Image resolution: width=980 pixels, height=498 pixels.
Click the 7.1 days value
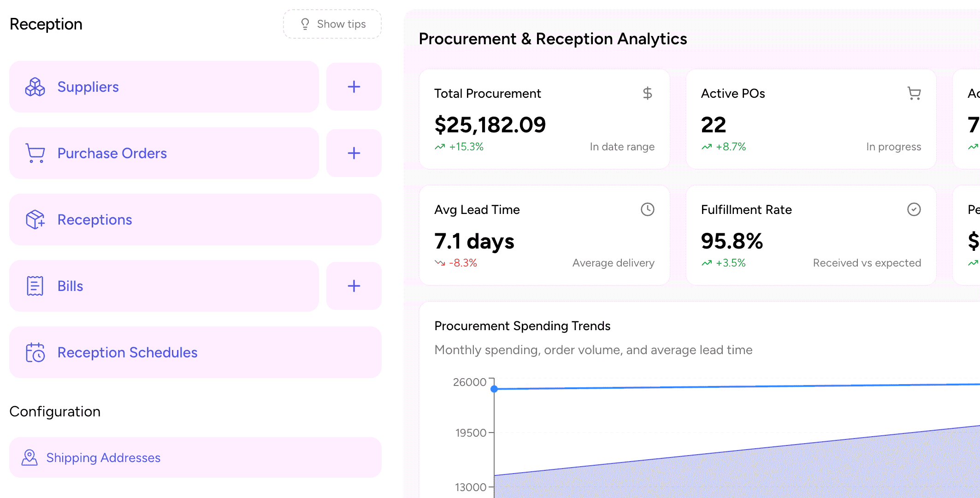[474, 241]
